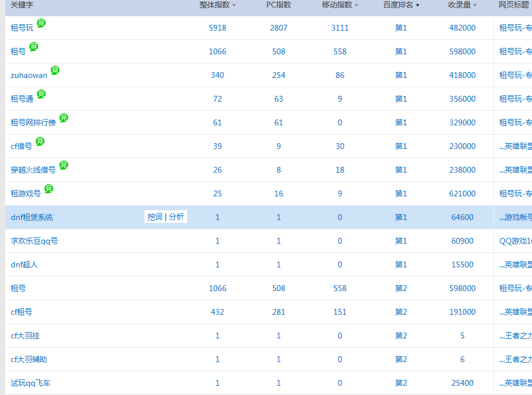
Task: Click 收录量 value 60900
Action: coord(463,241)
